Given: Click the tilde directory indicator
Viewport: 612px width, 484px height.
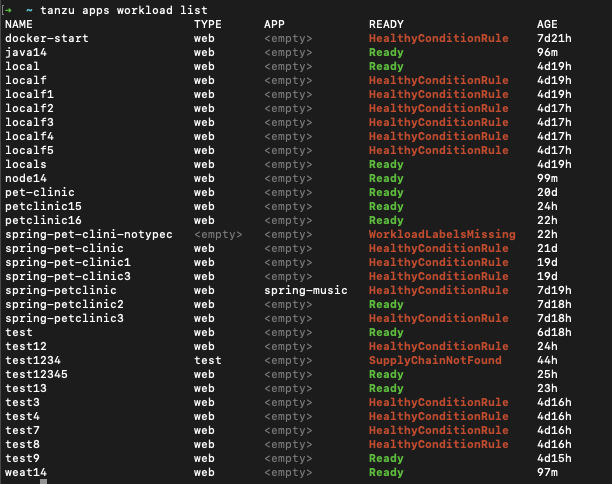Looking at the screenshot, I should coord(29,10).
